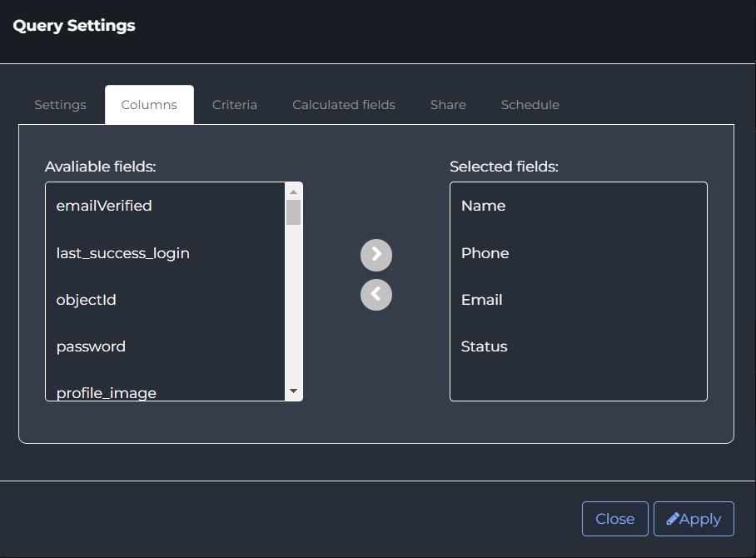756x558 pixels.
Task: Select Status in selected fields
Action: click(579, 346)
